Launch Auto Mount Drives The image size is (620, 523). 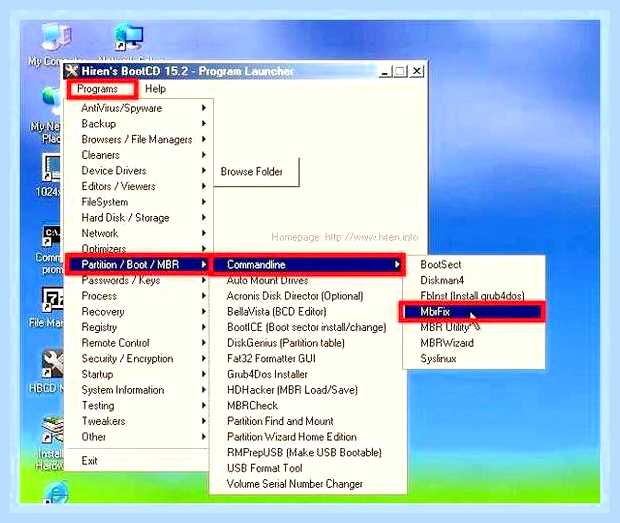(308, 280)
